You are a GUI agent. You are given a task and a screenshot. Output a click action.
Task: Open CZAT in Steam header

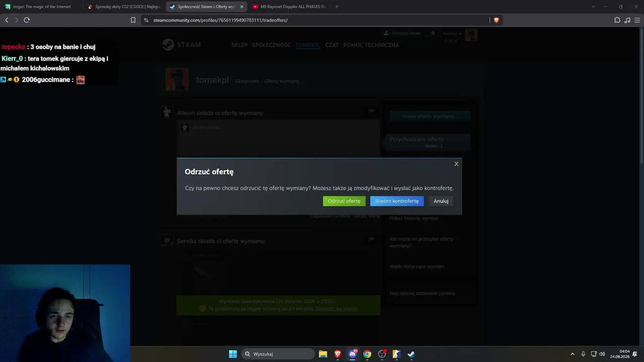332,45
